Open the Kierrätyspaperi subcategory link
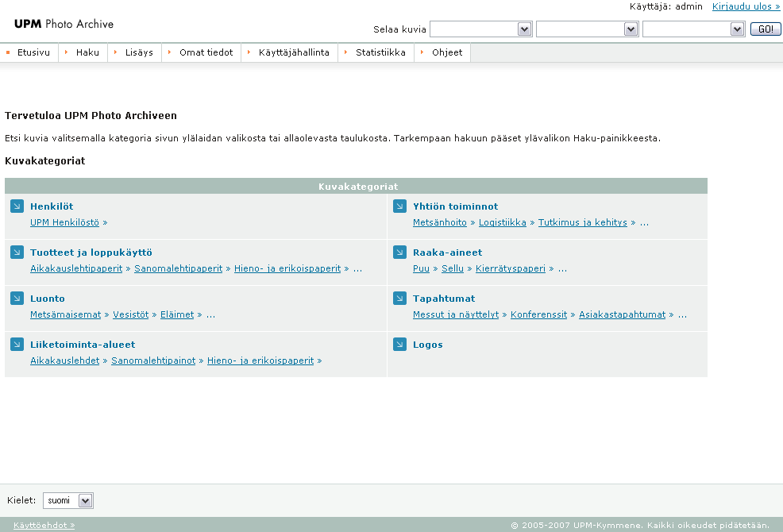This screenshot has height=532, width=783. (511, 268)
